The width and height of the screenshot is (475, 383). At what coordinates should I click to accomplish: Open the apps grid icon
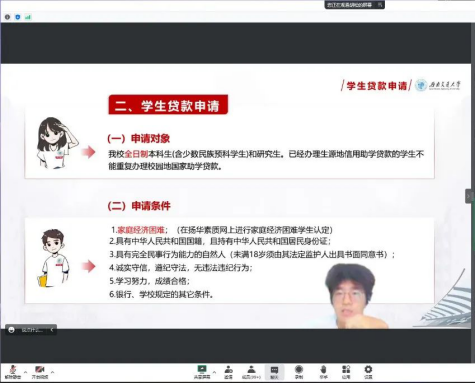(346, 372)
